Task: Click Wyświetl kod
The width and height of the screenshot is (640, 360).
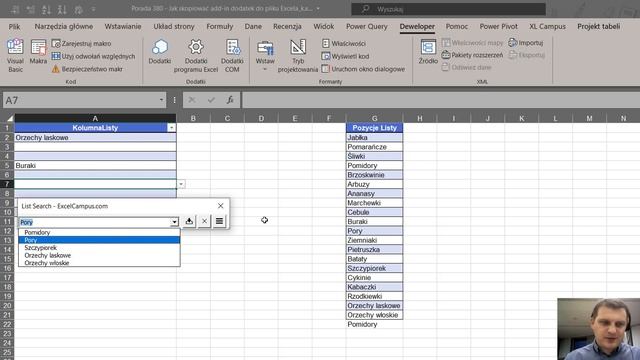Action: (345, 56)
